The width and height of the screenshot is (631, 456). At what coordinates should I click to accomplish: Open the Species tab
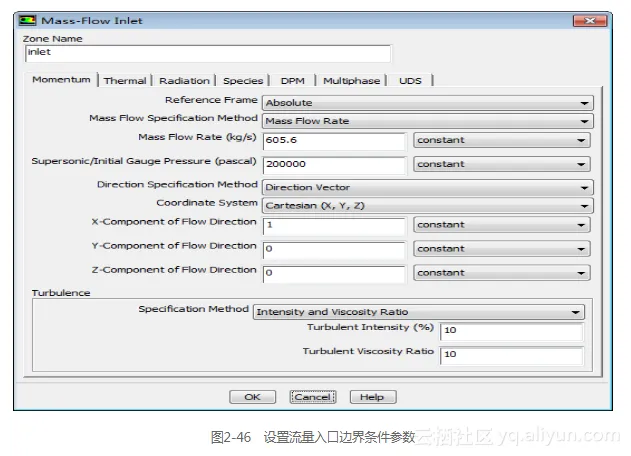[243, 80]
